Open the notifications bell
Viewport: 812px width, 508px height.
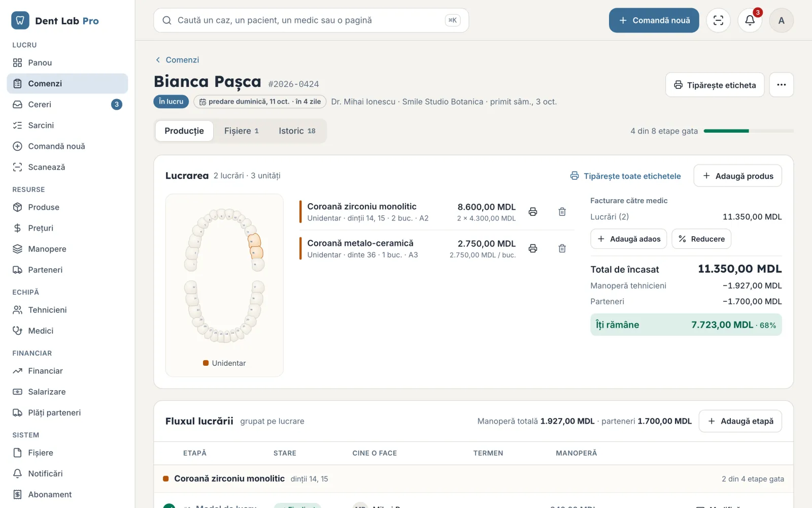click(750, 20)
